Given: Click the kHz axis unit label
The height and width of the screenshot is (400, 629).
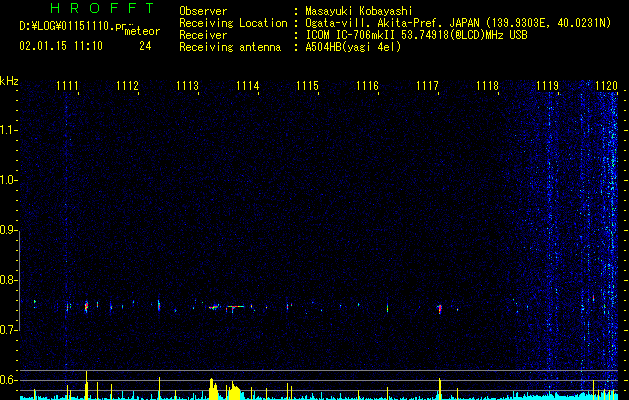Looking at the screenshot, I should tap(9, 81).
